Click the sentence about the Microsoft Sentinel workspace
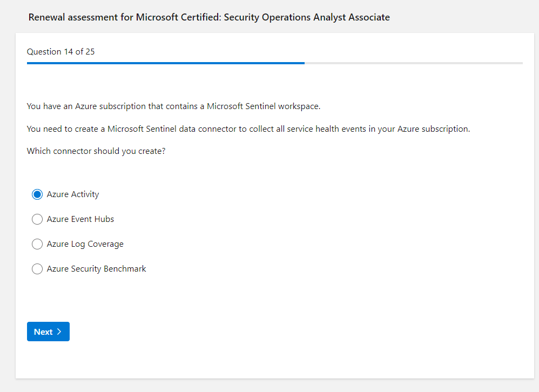 [x=173, y=106]
